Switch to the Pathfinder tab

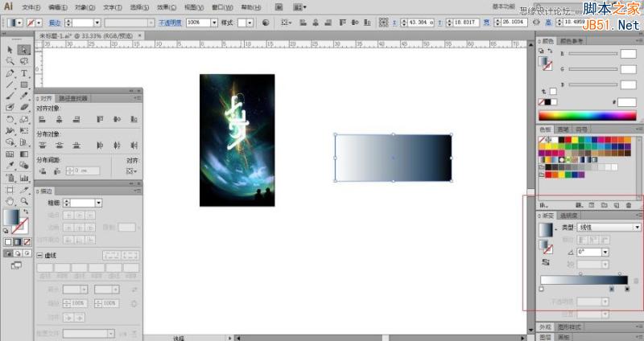[73, 98]
